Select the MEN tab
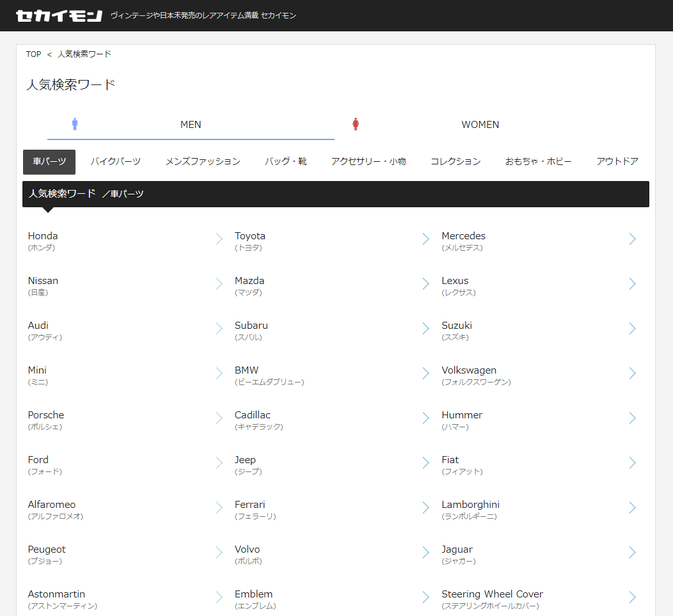Viewport: 673px width, 616px height. (191, 125)
